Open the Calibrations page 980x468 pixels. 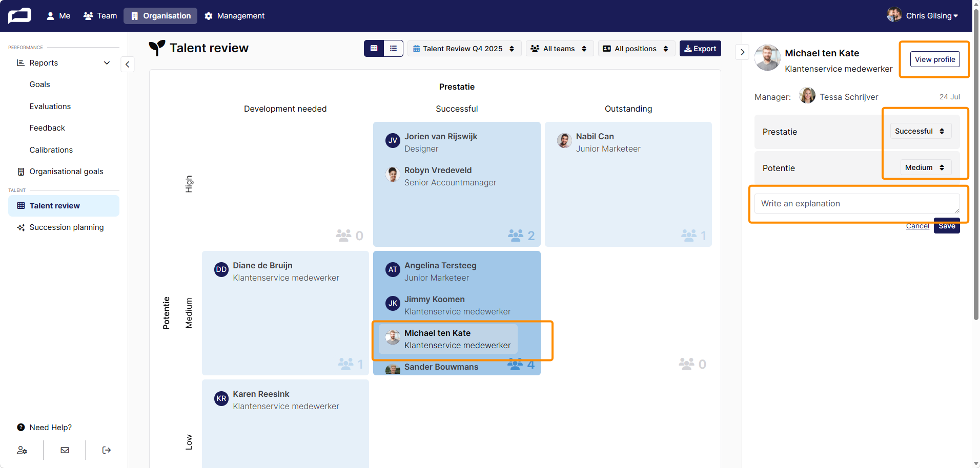pos(51,150)
